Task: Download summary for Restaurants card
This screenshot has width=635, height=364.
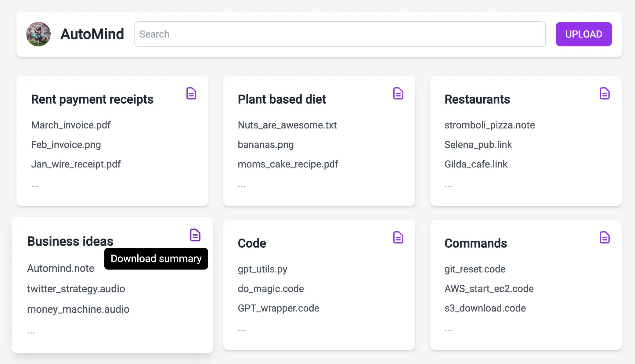Action: 605,93
